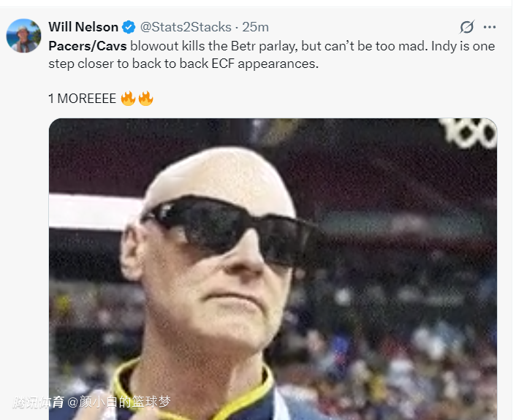
Task: Visit the @Stats2Stacks handle
Action: pos(186,27)
